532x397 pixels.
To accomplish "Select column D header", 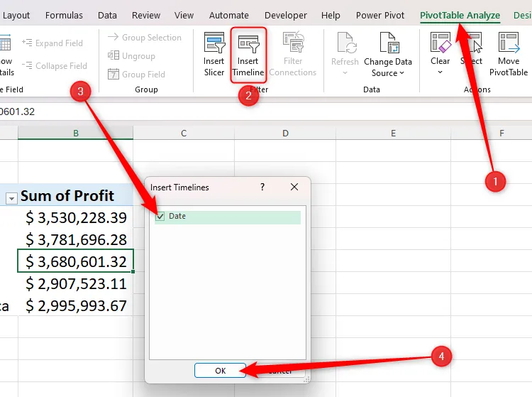I will point(285,133).
